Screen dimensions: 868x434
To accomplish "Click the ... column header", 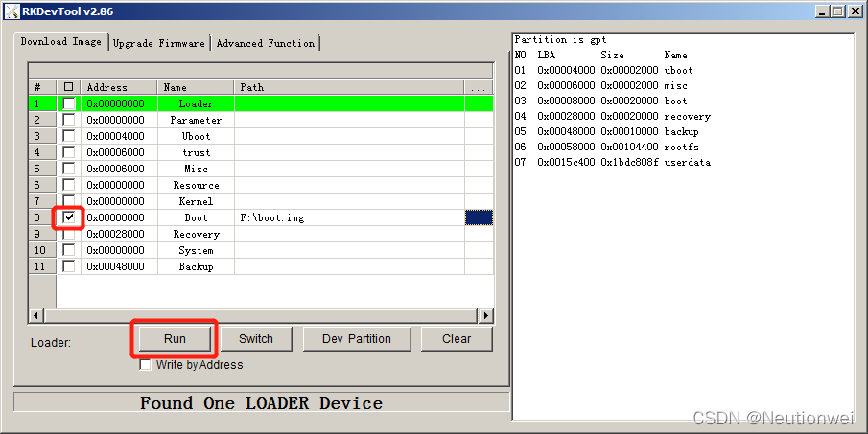I will pyautogui.click(x=479, y=87).
